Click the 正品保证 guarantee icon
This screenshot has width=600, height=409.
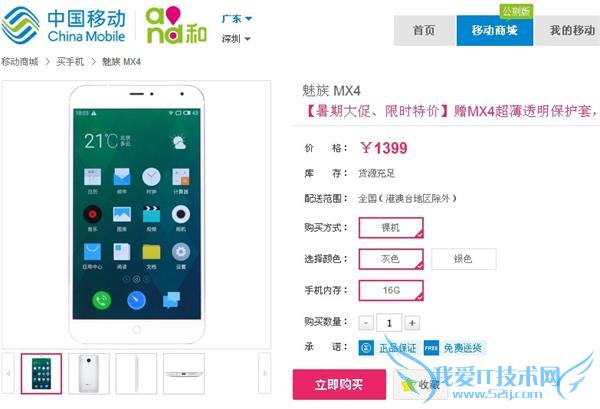tap(366, 348)
